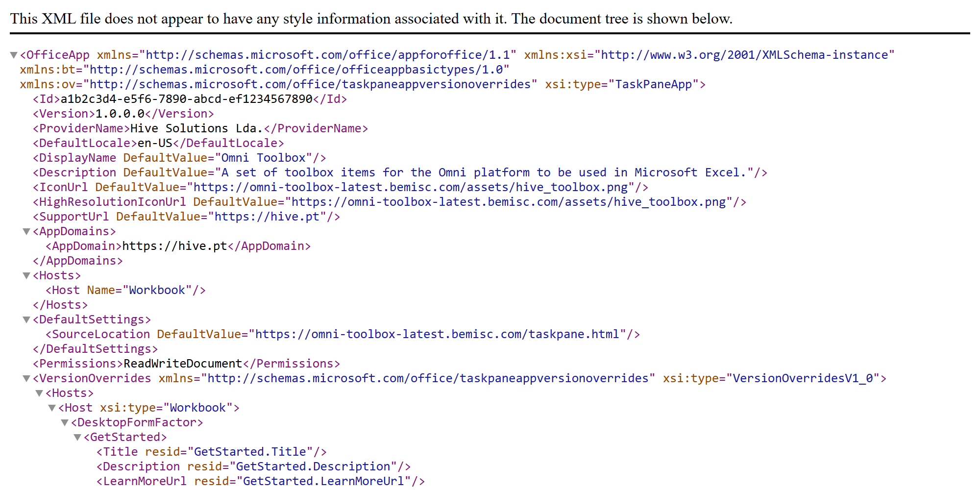Collapse the GetStarted node
Viewport: 980px width, 490px height.
(x=77, y=437)
